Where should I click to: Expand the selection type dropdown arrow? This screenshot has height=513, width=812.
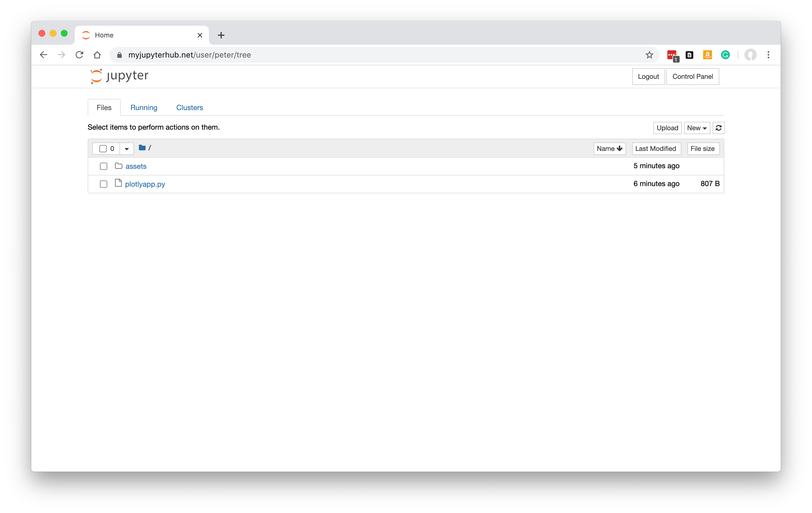(x=127, y=148)
